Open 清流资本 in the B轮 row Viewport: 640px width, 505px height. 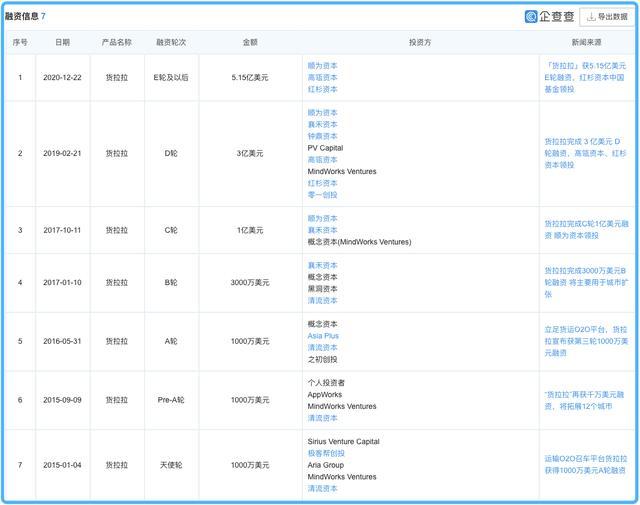(322, 301)
